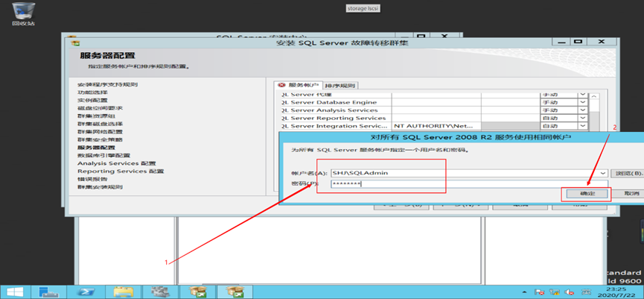Click the 磁盘空间要求 step
This screenshot has height=299, width=644.
click(100, 108)
